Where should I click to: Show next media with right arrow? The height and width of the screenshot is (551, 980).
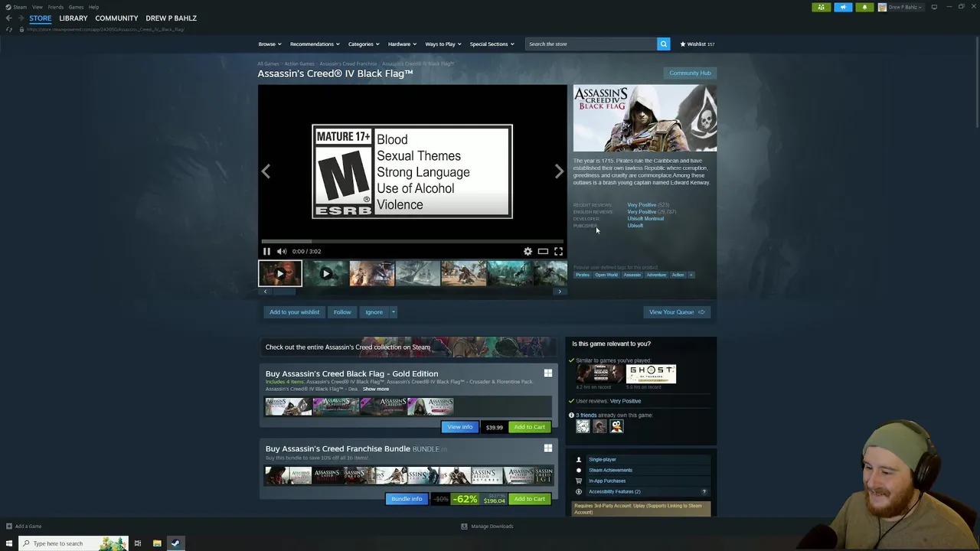point(559,171)
